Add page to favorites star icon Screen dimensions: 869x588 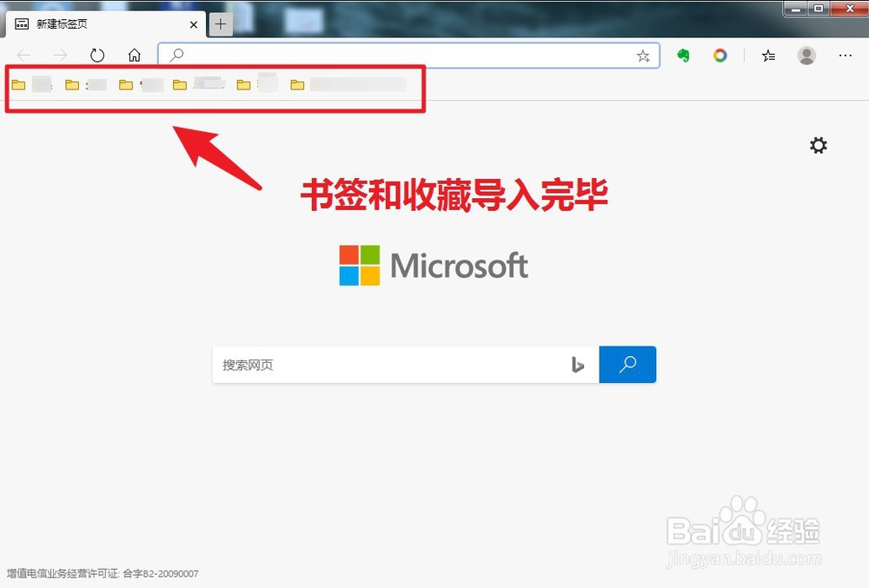(643, 56)
